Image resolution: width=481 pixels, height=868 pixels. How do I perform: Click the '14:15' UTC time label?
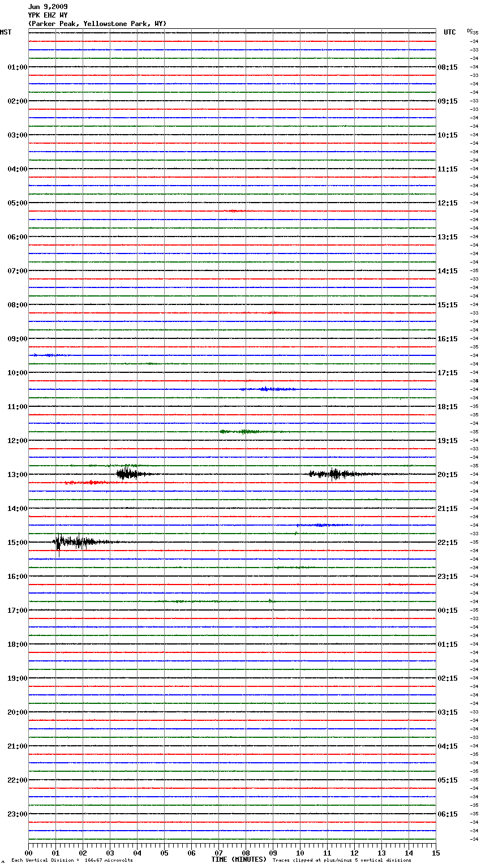[448, 271]
